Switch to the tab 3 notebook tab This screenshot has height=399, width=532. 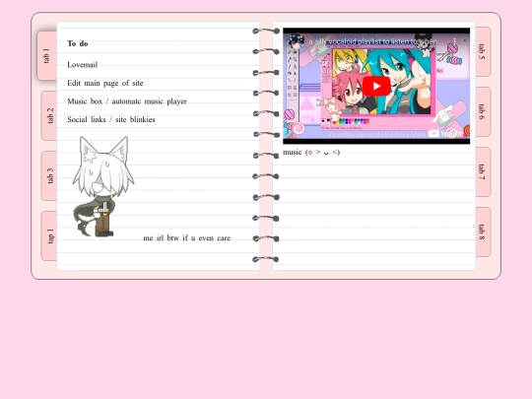click(x=49, y=175)
